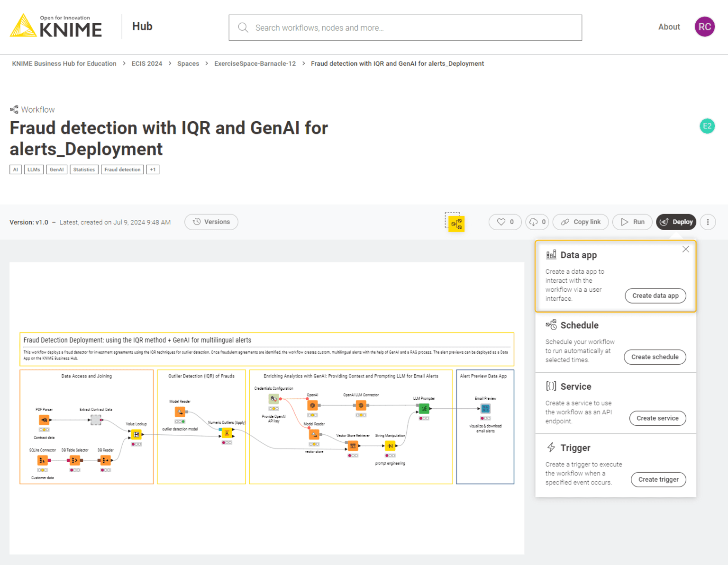Run the workflow

coord(632,222)
